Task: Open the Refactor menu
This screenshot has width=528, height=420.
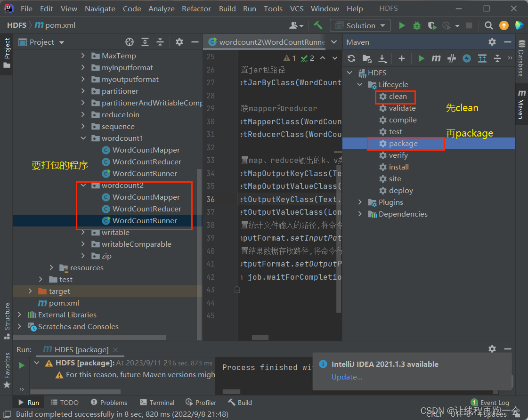Action: [196, 8]
